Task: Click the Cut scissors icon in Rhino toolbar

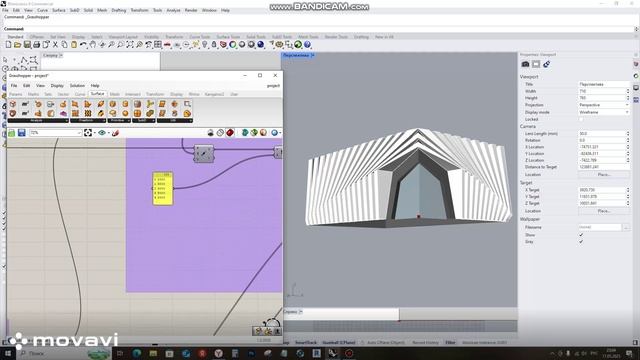Action: [x=55, y=44]
